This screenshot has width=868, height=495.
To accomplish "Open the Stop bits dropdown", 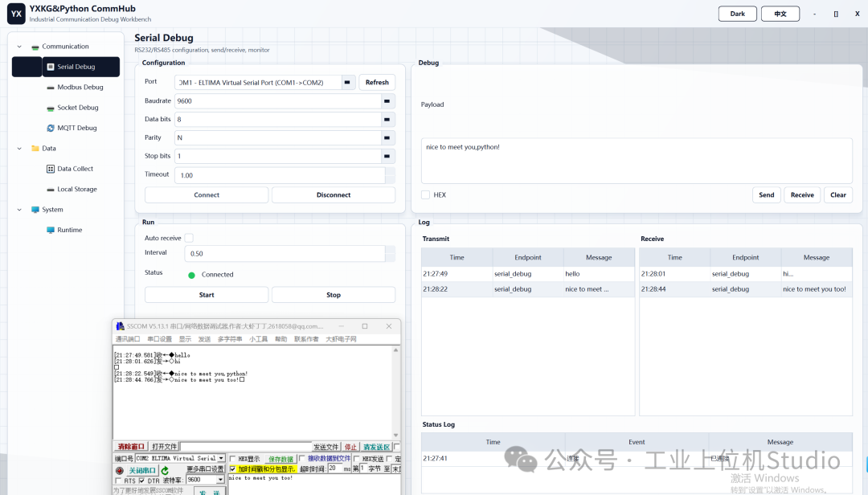I will pyautogui.click(x=387, y=156).
